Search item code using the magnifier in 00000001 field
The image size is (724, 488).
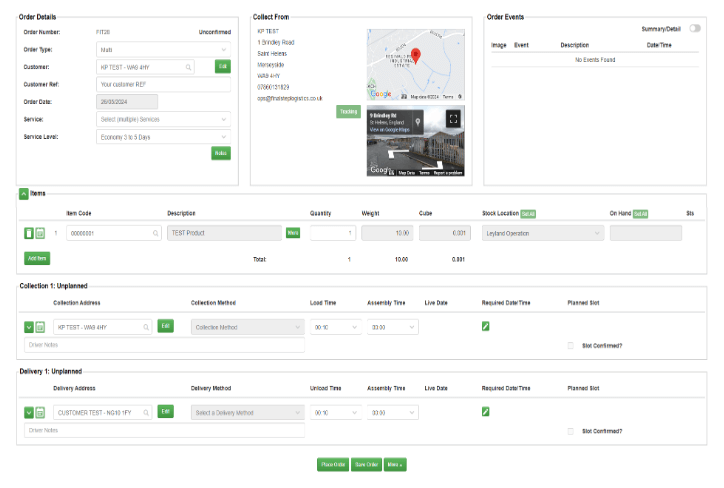(156, 233)
